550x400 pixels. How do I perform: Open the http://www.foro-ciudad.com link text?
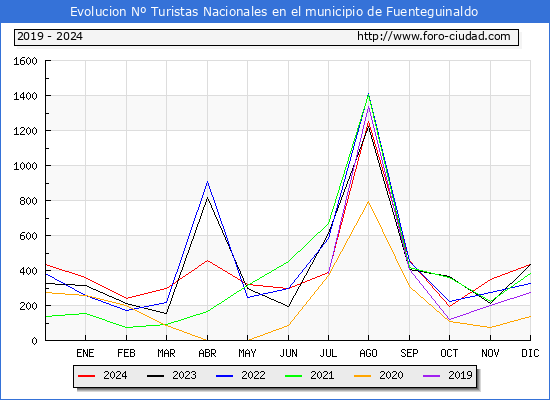(434, 36)
